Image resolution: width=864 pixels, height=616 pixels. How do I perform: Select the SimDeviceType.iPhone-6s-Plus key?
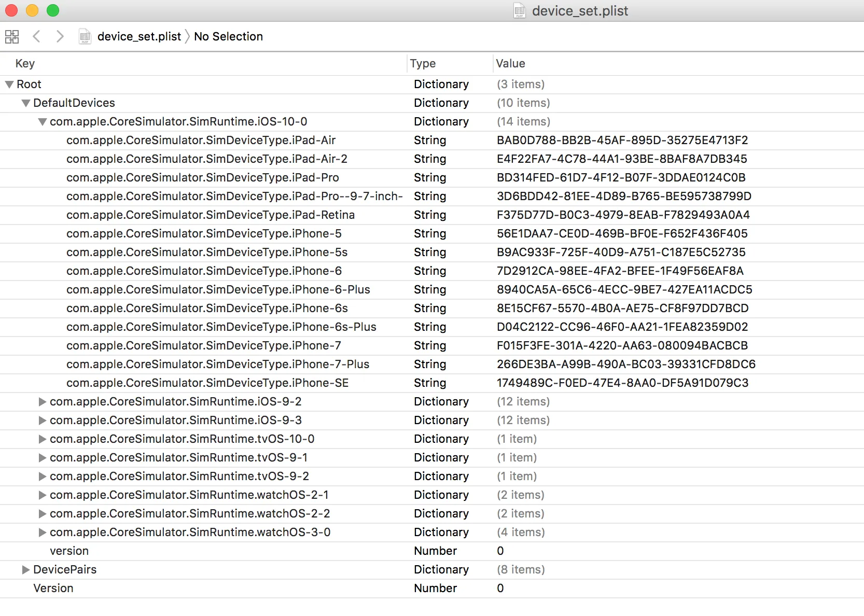[221, 327]
